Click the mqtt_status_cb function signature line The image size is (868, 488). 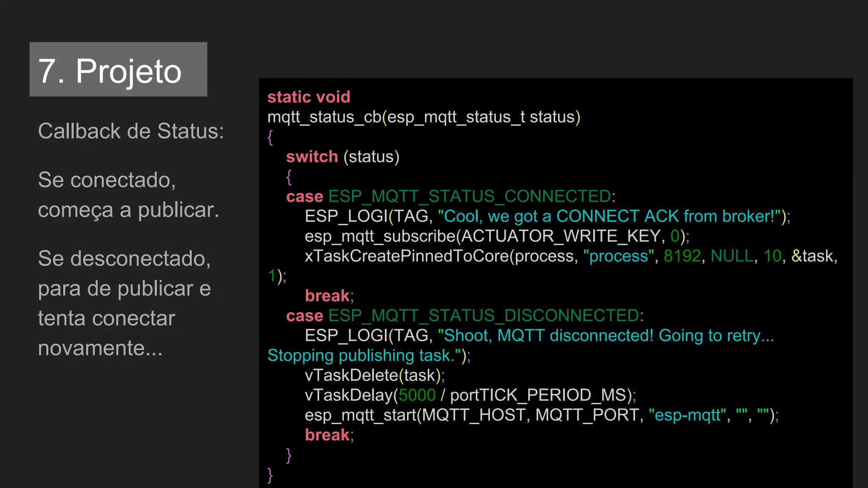point(424,117)
